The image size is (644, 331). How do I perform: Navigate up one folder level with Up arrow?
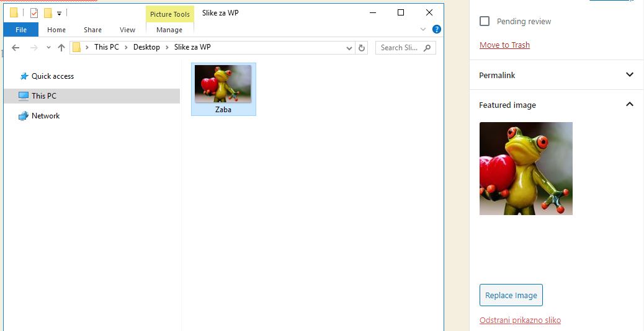(x=61, y=48)
